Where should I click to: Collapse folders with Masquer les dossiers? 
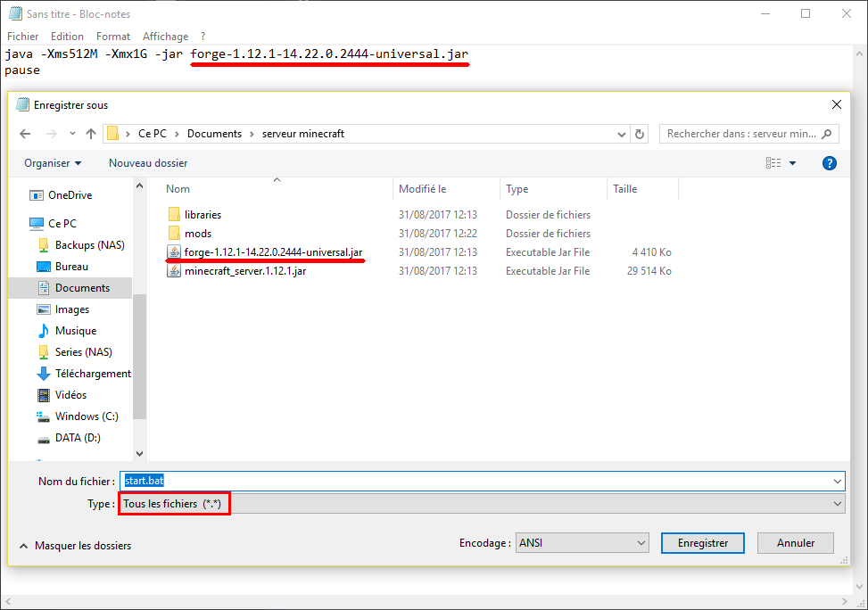tap(82, 546)
